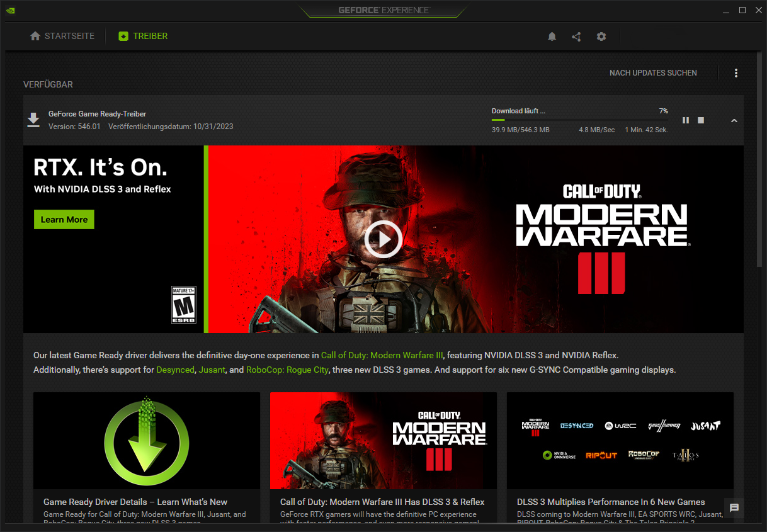Stop the driver download

tap(701, 120)
